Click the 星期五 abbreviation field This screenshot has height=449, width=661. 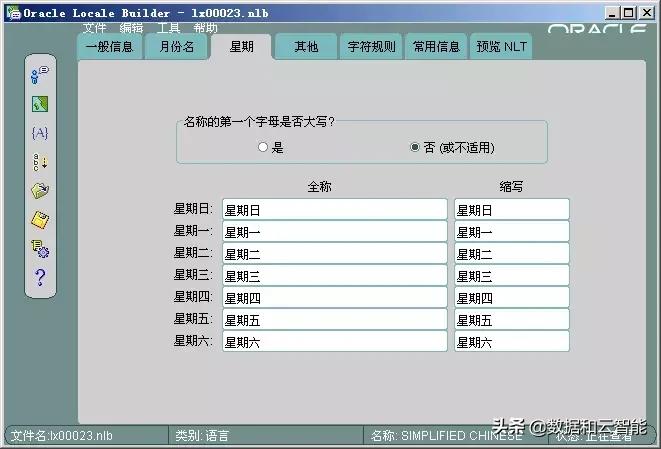[512, 319]
